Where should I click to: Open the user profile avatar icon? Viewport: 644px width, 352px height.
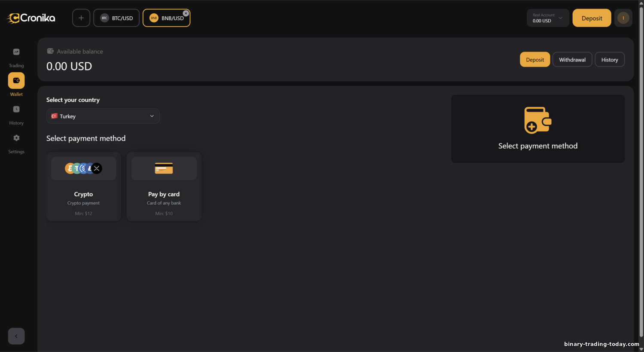pos(623,18)
